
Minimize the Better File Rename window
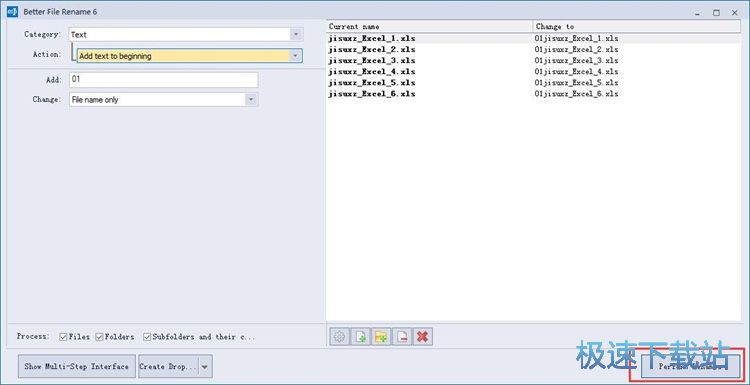tap(698, 13)
